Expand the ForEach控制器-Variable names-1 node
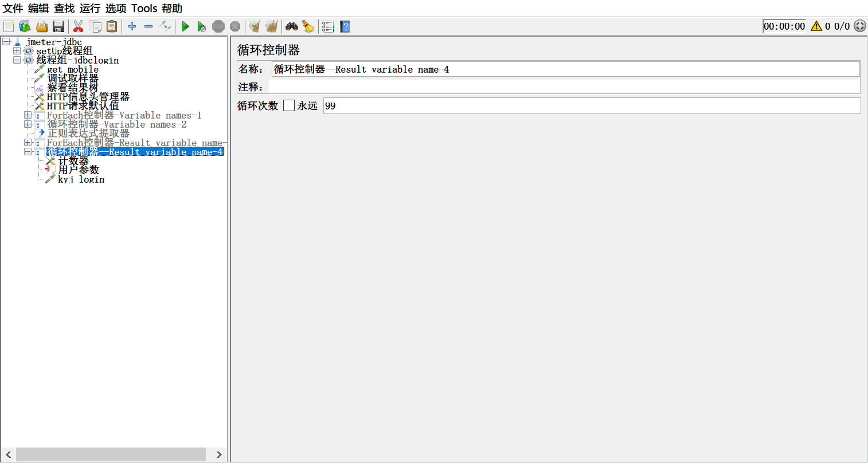868x463 pixels. (x=28, y=115)
